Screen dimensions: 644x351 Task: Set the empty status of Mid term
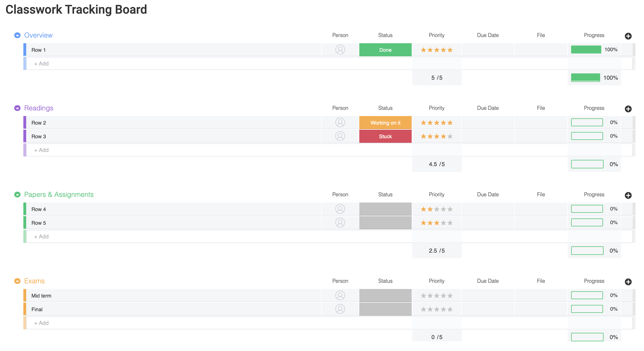click(x=385, y=296)
